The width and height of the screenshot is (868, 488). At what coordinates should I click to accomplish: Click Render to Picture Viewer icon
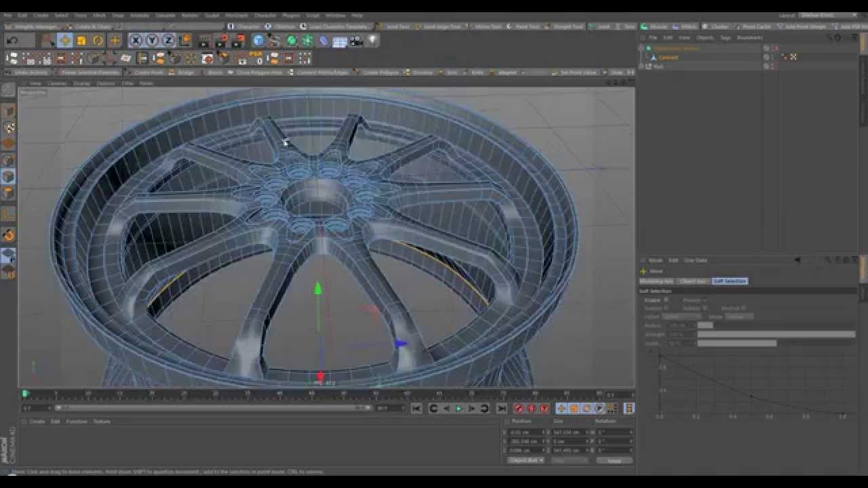(x=221, y=41)
